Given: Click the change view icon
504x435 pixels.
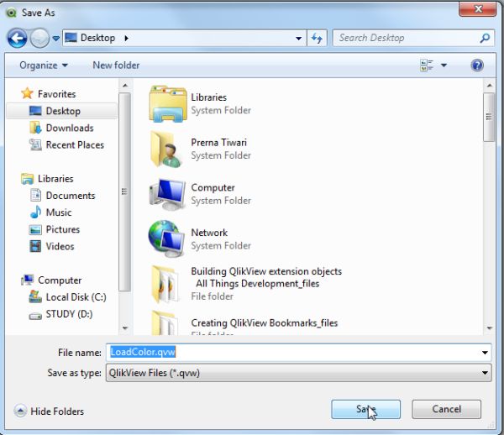Looking at the screenshot, I should click(x=427, y=66).
